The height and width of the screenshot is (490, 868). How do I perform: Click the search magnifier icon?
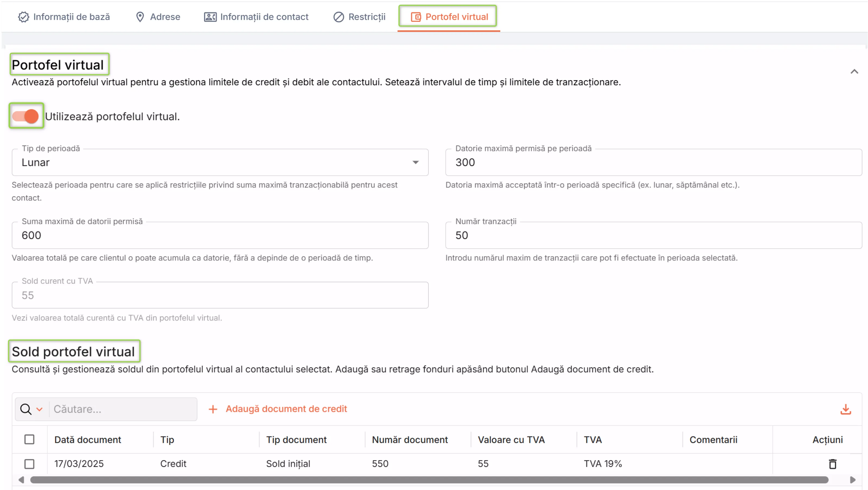tap(26, 409)
